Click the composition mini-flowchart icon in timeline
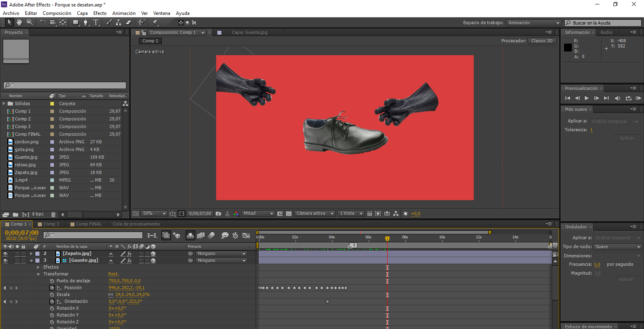 tap(152, 235)
